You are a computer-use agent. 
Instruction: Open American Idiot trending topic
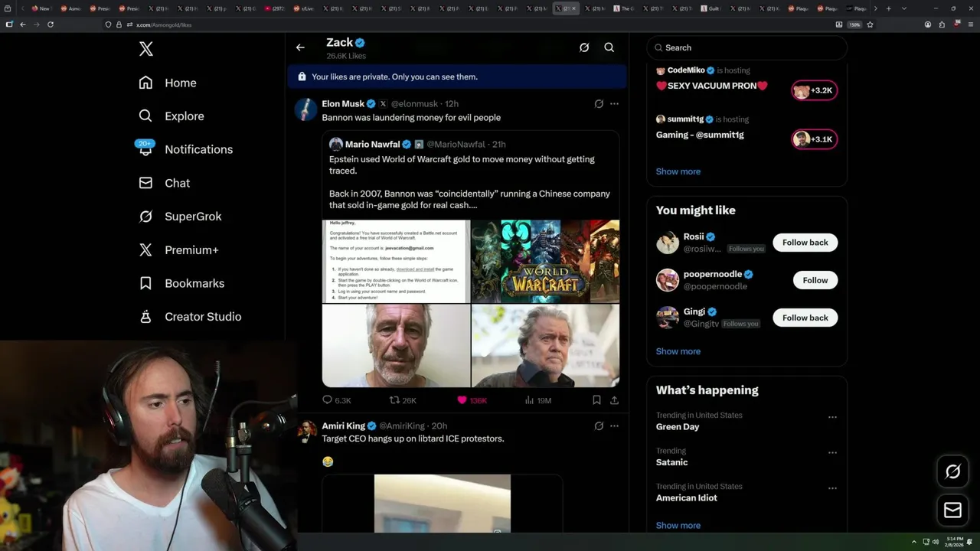(x=686, y=497)
